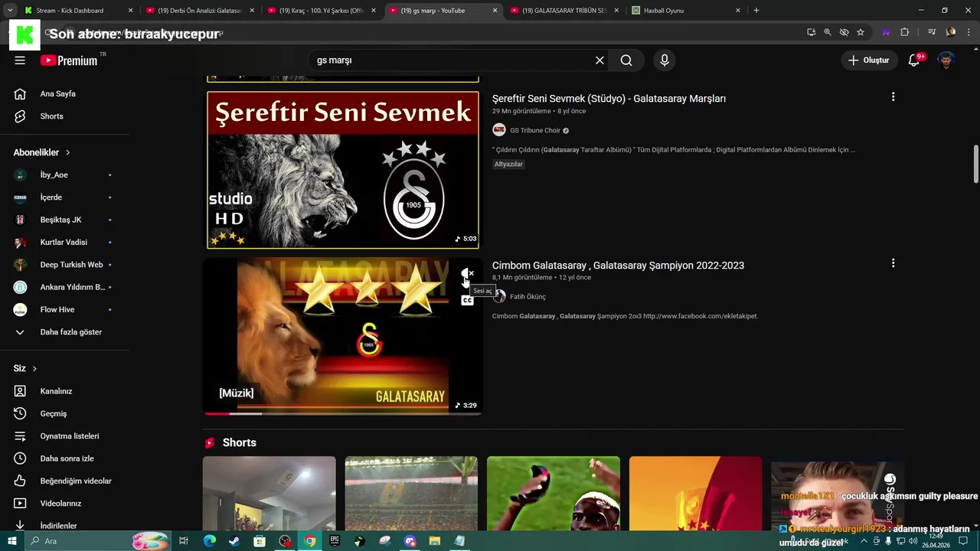Image resolution: width=980 pixels, height=551 pixels.
Task: Click the install app icon in address bar
Action: (x=811, y=32)
